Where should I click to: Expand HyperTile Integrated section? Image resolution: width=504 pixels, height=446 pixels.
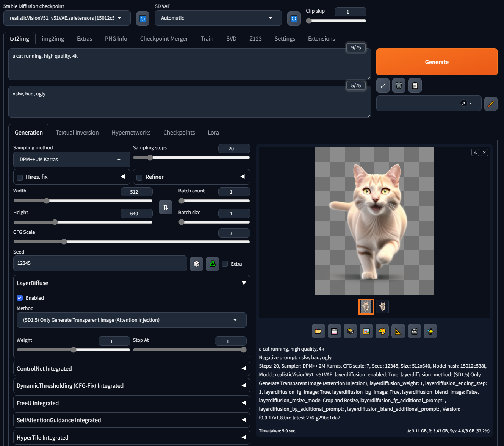pos(131,437)
